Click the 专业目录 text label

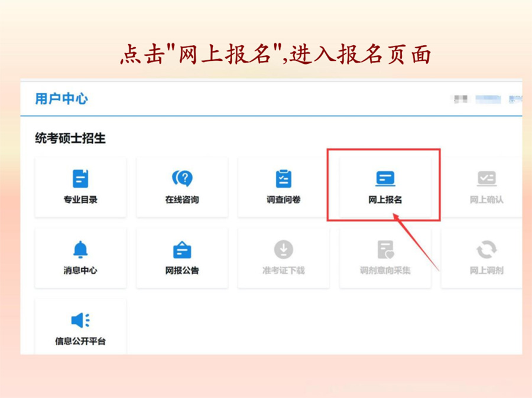point(80,200)
